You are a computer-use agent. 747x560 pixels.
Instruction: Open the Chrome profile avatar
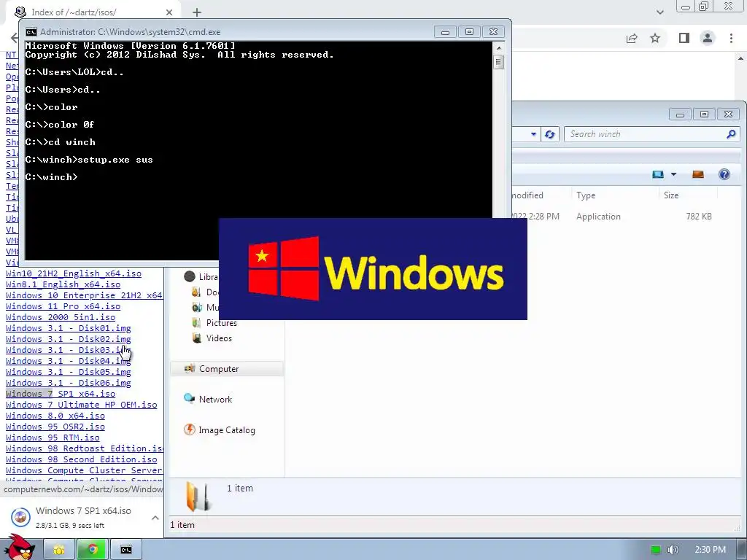pyautogui.click(x=708, y=38)
